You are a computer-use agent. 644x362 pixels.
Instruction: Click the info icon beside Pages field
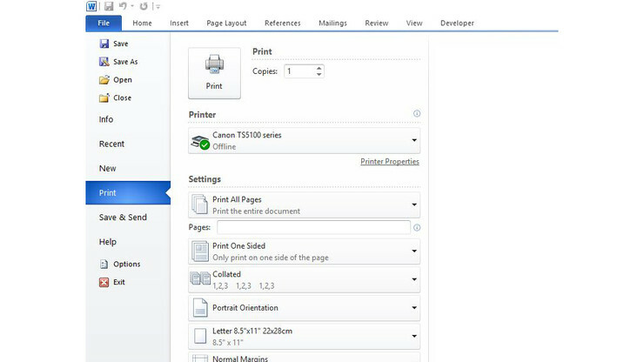click(417, 228)
